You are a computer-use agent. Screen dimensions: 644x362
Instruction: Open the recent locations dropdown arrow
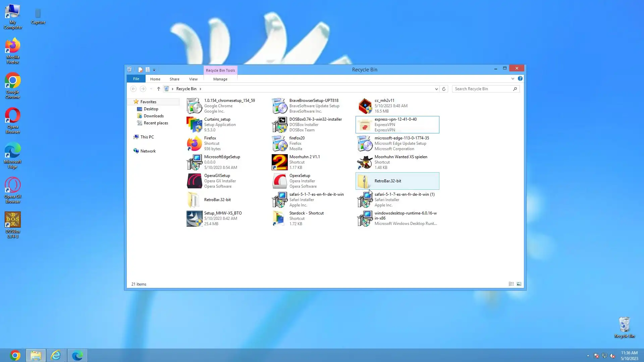point(151,89)
